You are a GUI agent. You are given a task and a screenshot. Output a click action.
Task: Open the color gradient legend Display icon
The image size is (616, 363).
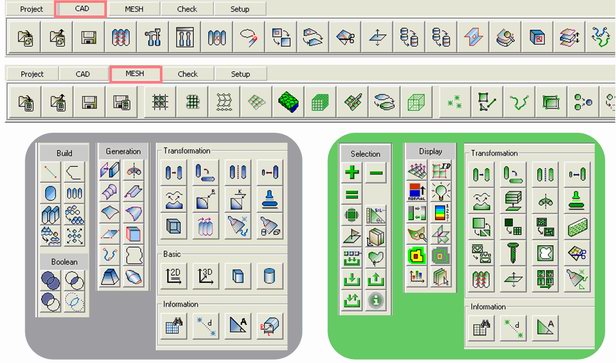(441, 213)
